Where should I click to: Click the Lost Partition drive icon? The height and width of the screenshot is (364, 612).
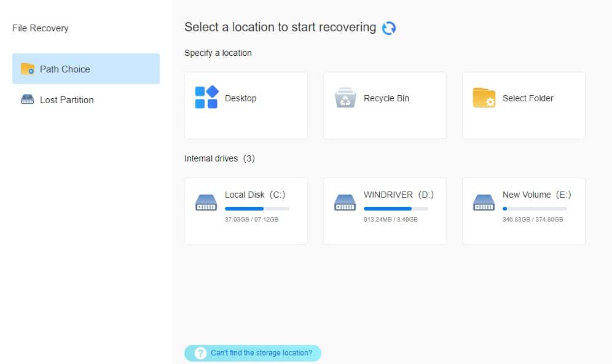coord(28,99)
